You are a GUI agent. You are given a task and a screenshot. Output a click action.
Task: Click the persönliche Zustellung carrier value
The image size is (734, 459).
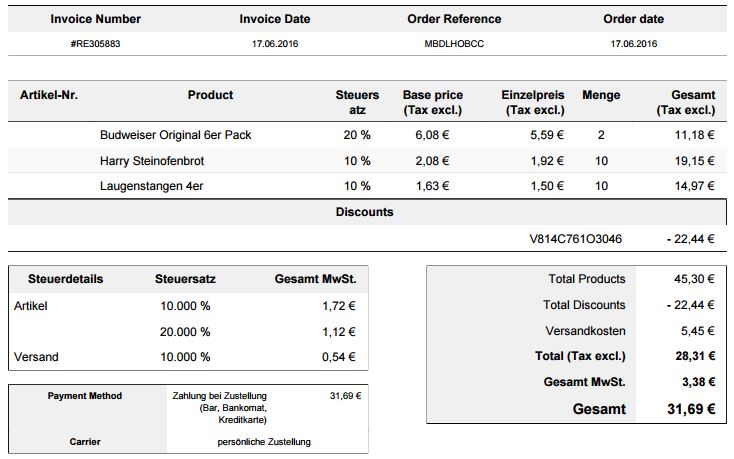click(264, 441)
